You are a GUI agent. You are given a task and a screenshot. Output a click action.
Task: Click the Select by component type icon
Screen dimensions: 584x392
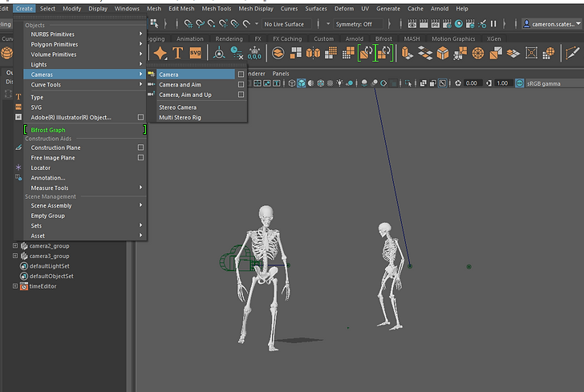pos(154,24)
